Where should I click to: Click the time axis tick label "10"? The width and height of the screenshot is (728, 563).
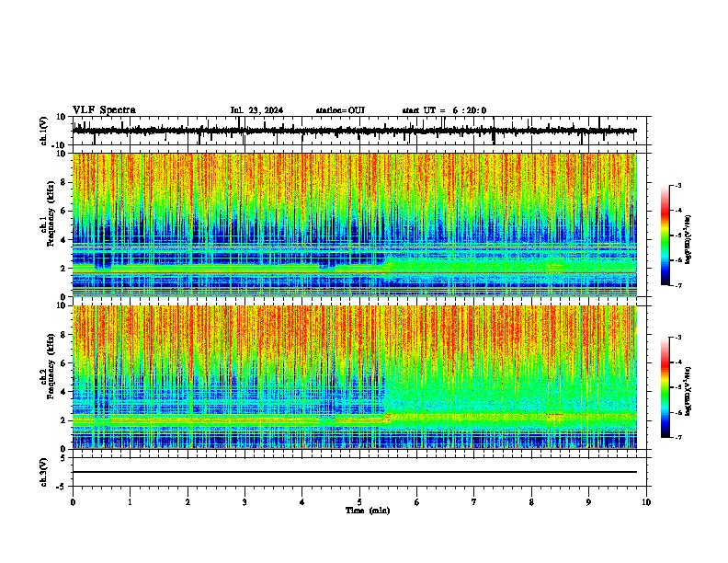[646, 502]
